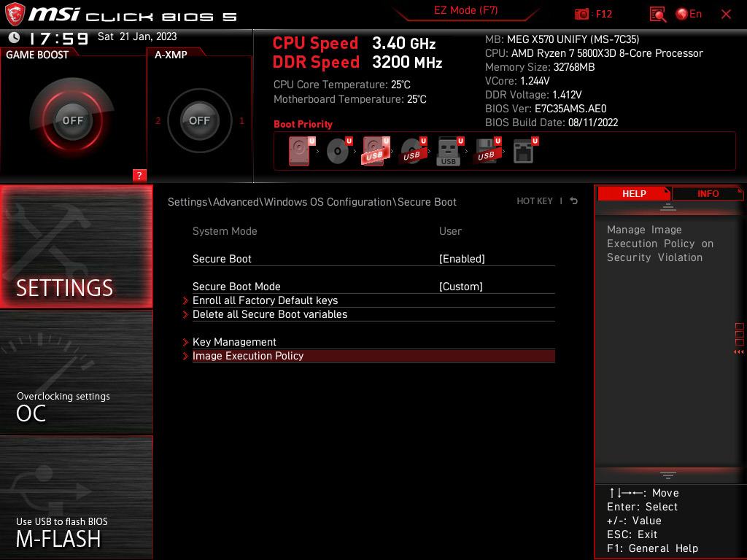Click the back arrow next to HOT KEY
Screen dimensions: 747x560
[x=573, y=201]
